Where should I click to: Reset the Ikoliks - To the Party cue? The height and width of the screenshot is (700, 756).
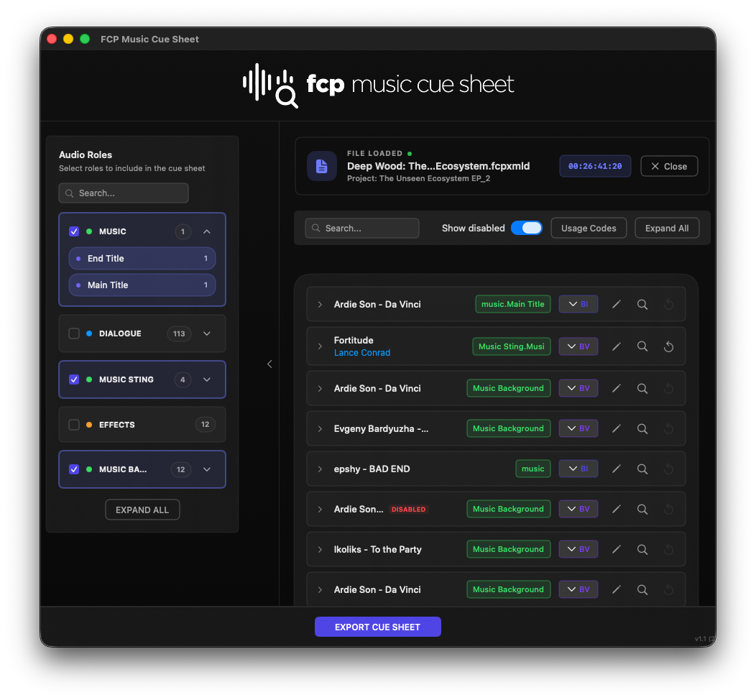[668, 549]
